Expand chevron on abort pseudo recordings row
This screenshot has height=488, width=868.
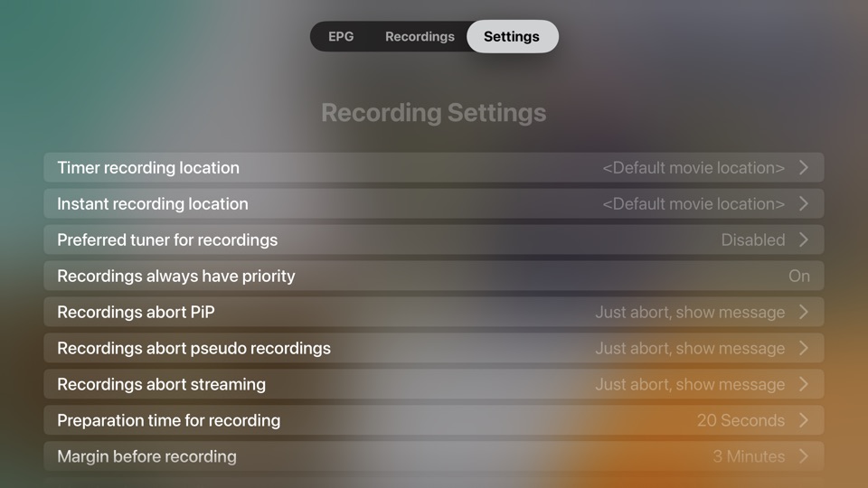click(804, 348)
